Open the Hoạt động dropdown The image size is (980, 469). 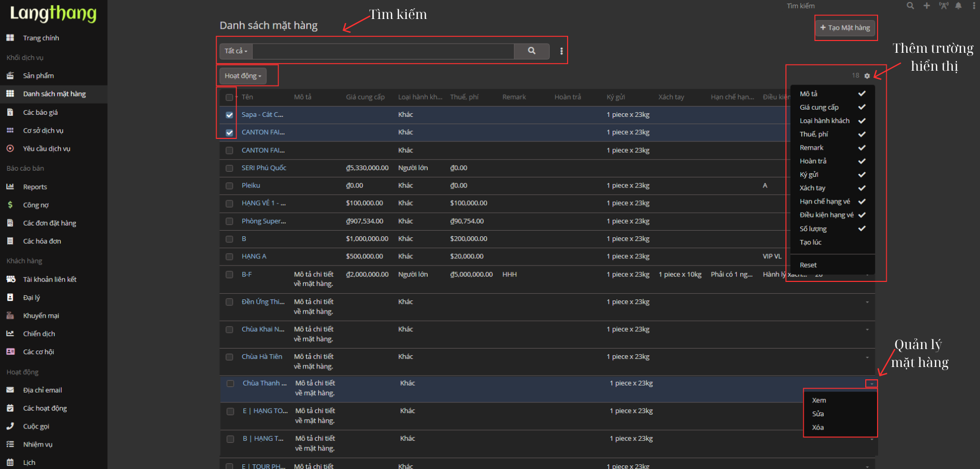pos(243,76)
